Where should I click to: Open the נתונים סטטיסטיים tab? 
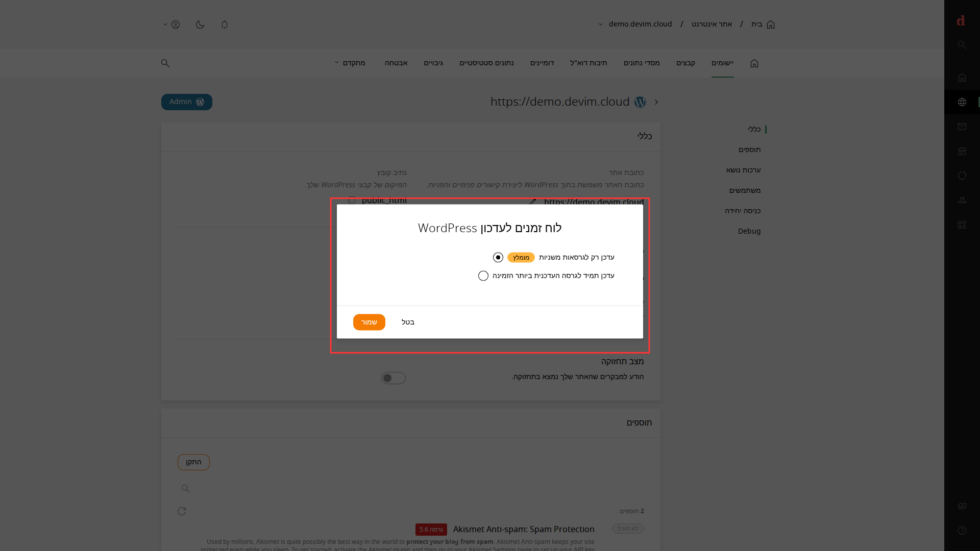pos(486,63)
